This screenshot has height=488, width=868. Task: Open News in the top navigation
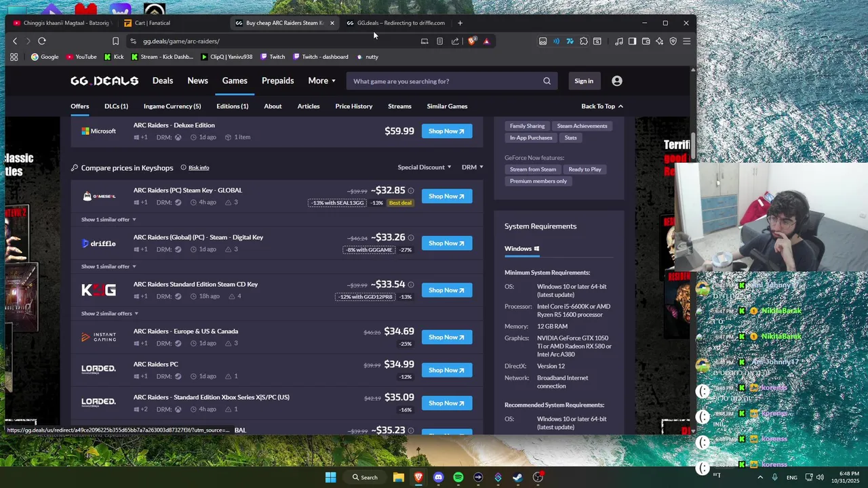coord(197,81)
